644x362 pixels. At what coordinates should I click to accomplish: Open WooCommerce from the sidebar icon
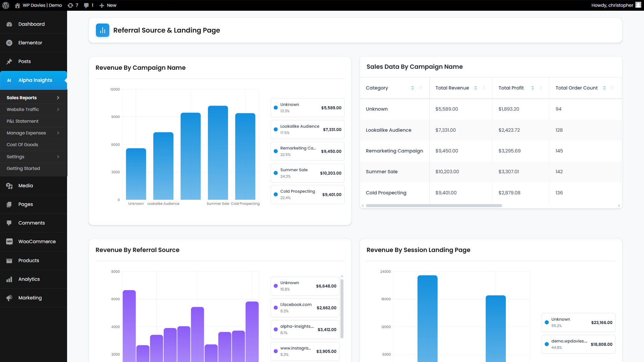pyautogui.click(x=9, y=242)
